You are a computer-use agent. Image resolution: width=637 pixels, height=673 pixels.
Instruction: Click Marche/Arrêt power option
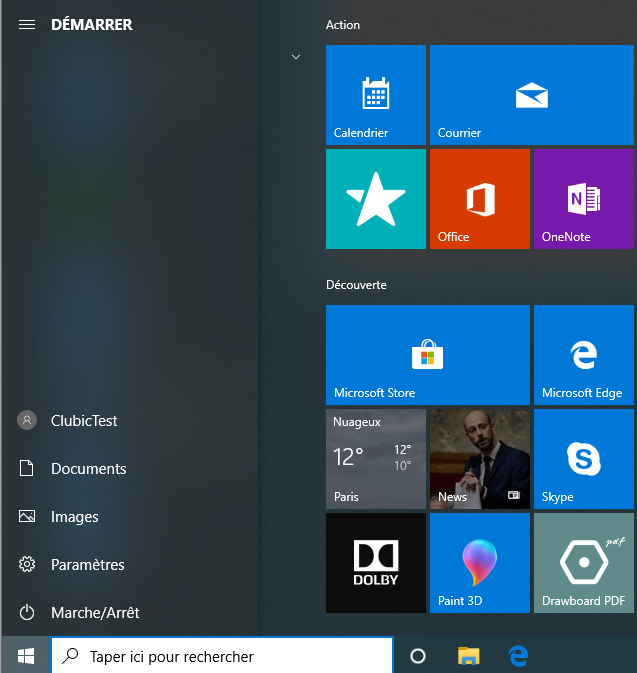(129, 612)
